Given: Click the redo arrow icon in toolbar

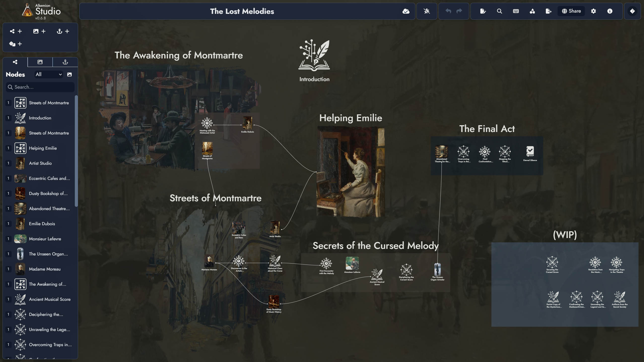Looking at the screenshot, I should point(459,11).
